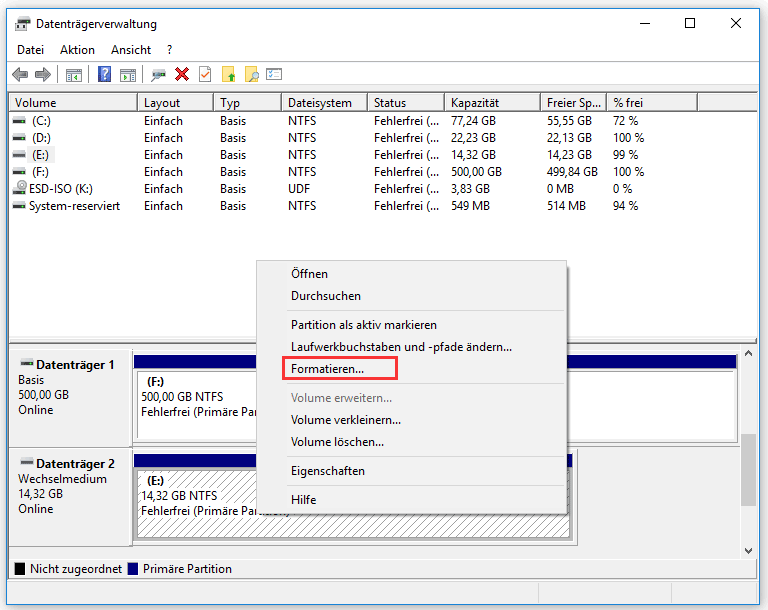The width and height of the screenshot is (768, 610).
Task: Choose Öffnen from context menu
Action: pos(411,274)
